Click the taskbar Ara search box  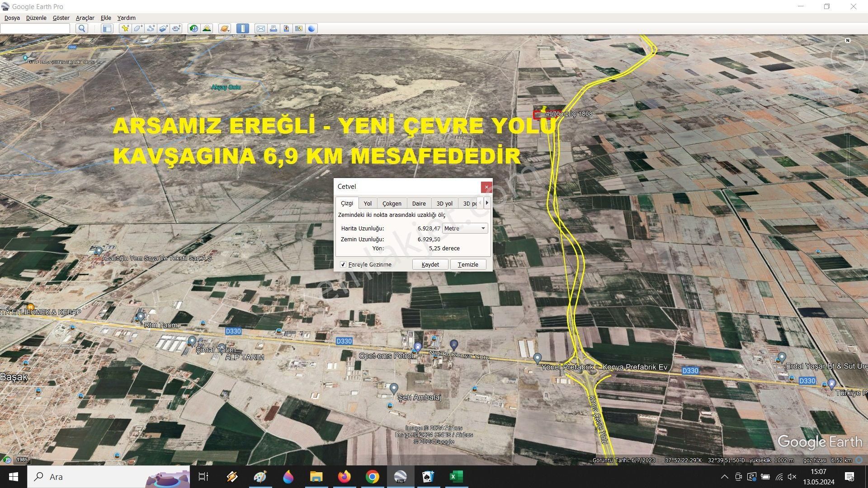pos(108,477)
